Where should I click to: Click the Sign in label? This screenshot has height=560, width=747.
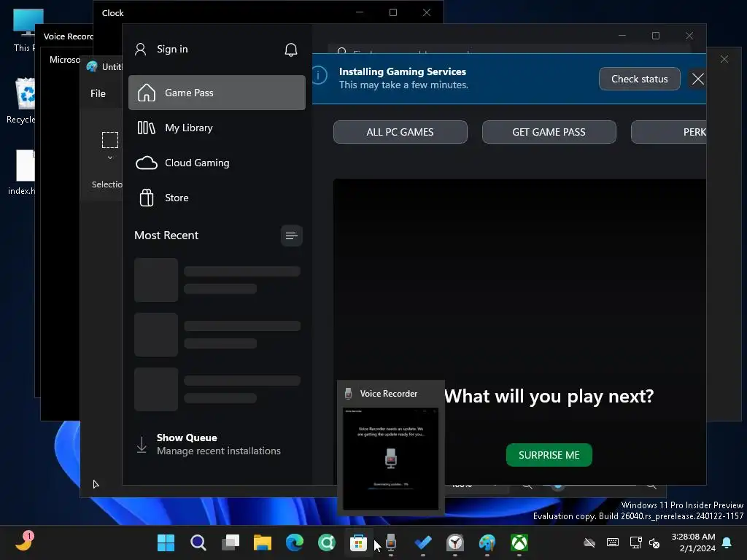click(172, 49)
